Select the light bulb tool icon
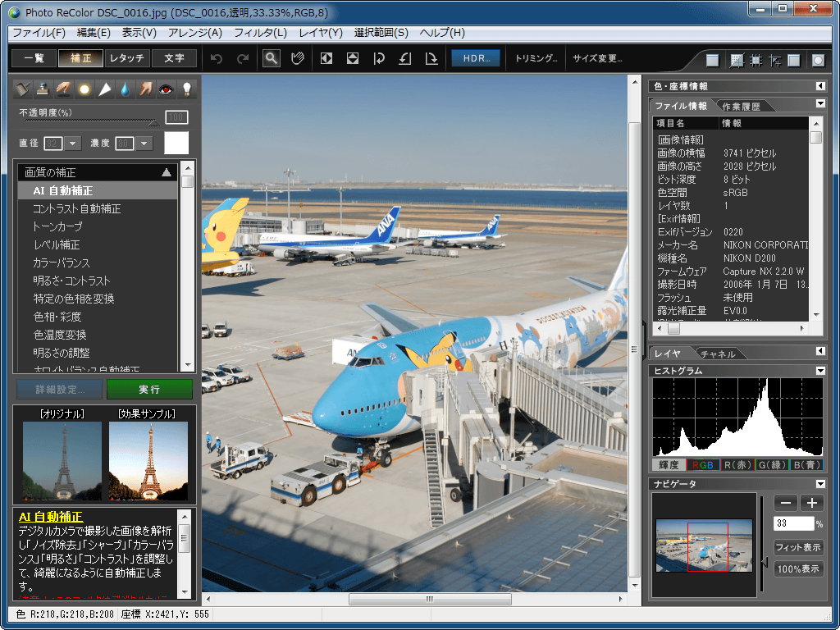Image resolution: width=840 pixels, height=630 pixels. coord(186,89)
